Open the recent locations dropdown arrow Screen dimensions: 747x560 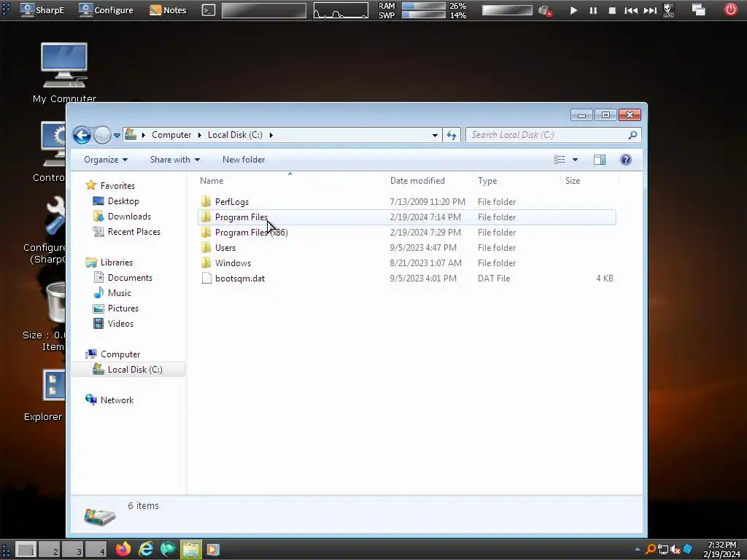coord(117,135)
